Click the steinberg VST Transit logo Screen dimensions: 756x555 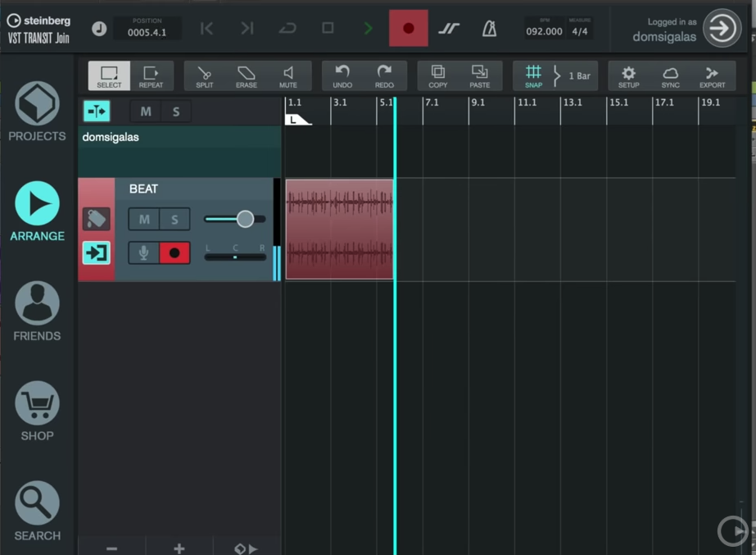[38, 29]
